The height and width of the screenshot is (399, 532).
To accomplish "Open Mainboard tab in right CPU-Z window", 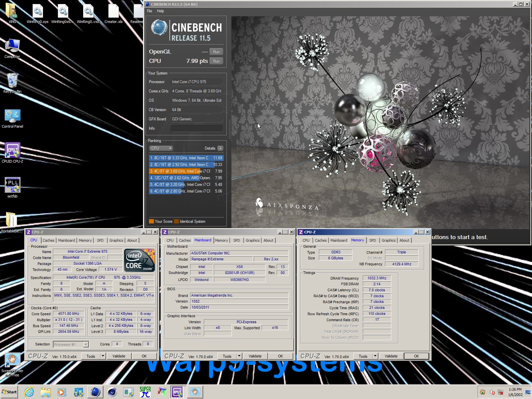I will [x=339, y=240].
